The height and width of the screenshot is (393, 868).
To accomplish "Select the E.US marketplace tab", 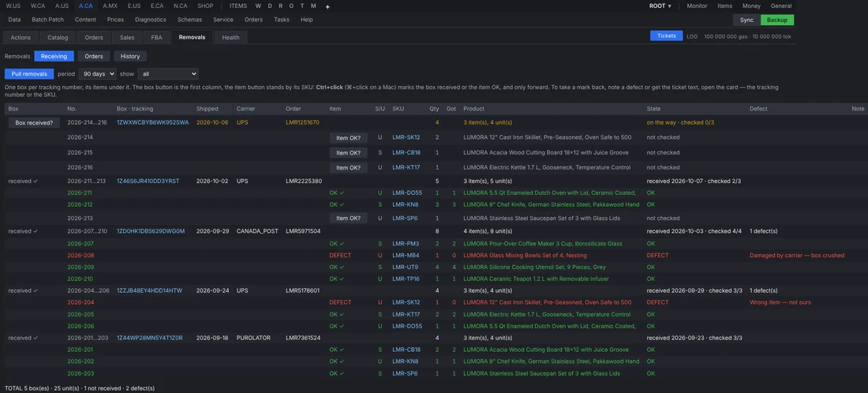I will pos(134,6).
